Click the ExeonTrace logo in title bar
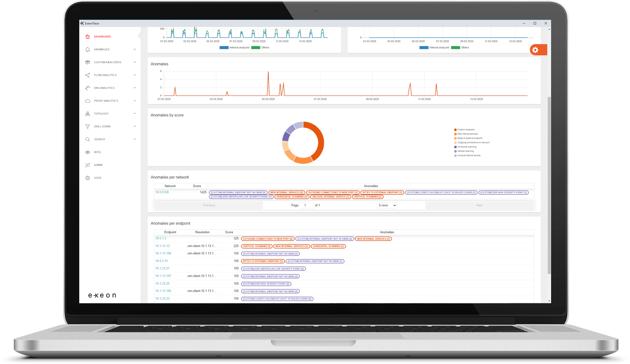This screenshot has height=364, width=630. [82, 23]
